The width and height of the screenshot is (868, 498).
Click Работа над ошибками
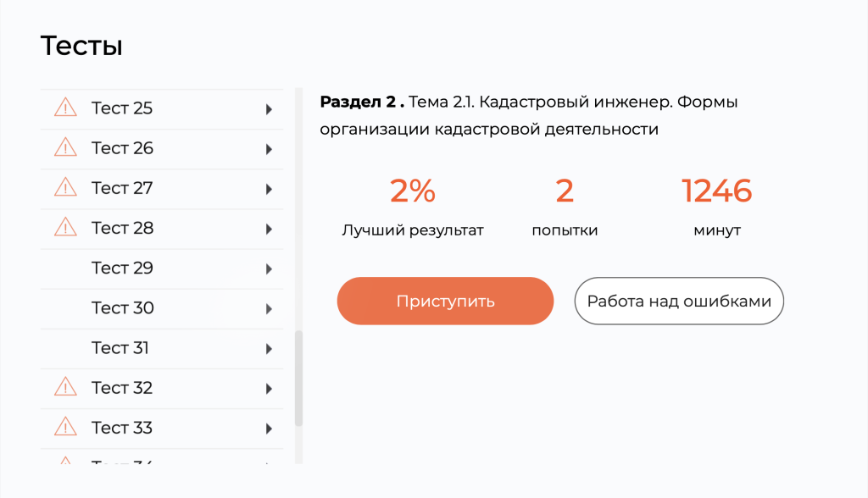678,301
